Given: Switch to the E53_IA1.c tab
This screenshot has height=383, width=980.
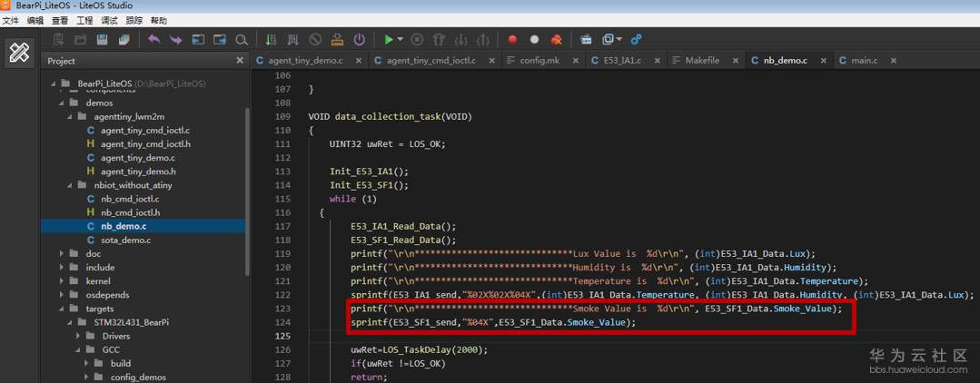Looking at the screenshot, I should point(622,61).
